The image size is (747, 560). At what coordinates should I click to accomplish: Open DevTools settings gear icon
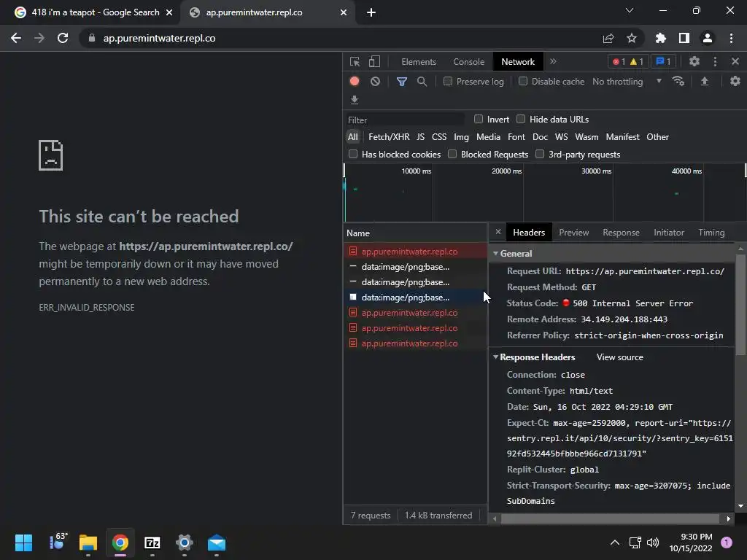pos(694,61)
